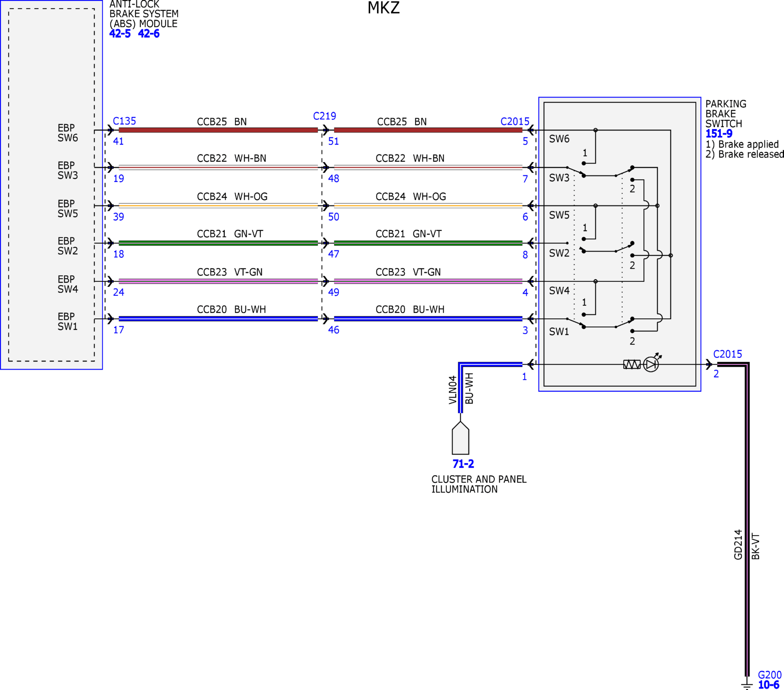Click 'EBP SW5' module pin label
This screenshot has width=784, height=690.
pos(68,209)
